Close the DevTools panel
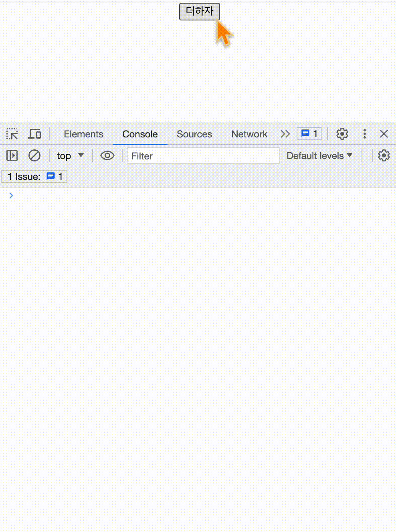This screenshot has height=532, width=396. point(384,134)
